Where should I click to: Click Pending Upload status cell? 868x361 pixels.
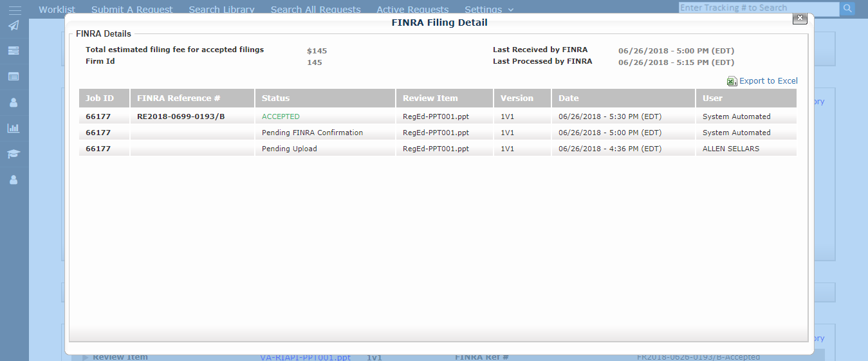point(290,149)
